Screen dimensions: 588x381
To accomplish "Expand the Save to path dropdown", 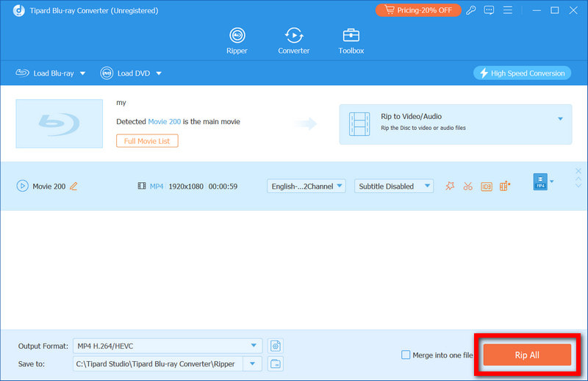I will (253, 364).
